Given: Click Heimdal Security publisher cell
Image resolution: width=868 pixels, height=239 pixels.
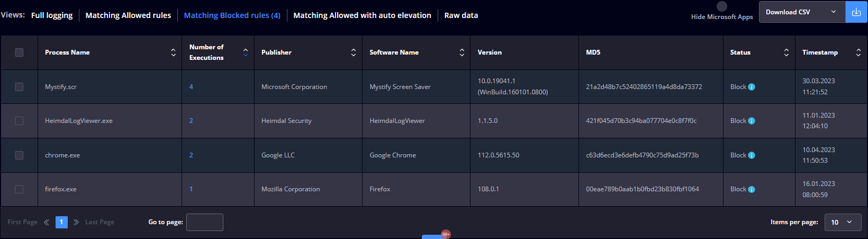Looking at the screenshot, I should pyautogui.click(x=286, y=121).
